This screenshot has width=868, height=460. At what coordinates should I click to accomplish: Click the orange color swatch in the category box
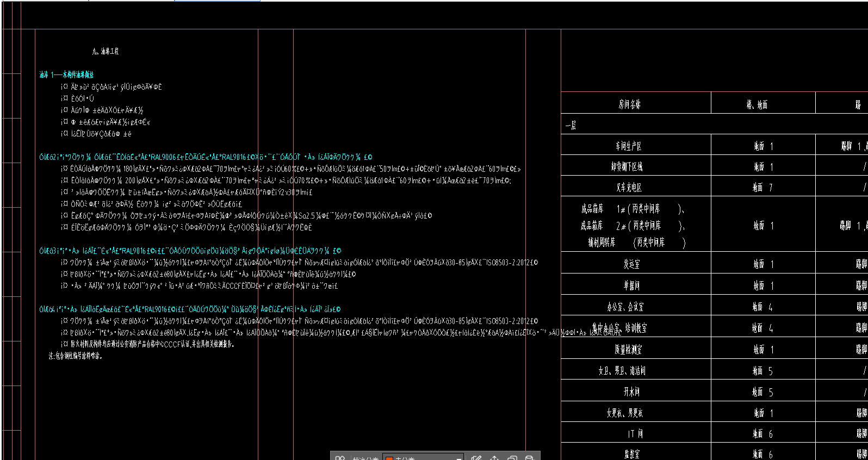389,458
